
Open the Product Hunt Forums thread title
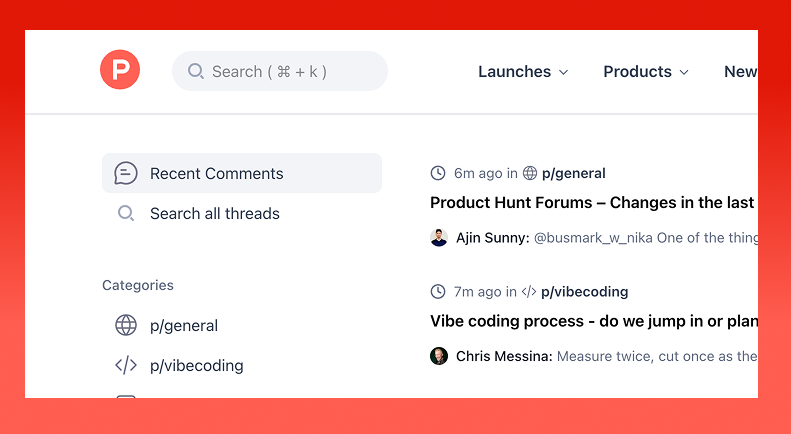coord(592,202)
